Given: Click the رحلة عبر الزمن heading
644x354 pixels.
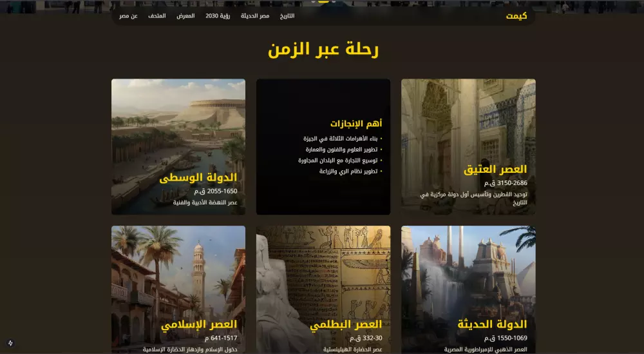Looking at the screenshot, I should click(323, 50).
